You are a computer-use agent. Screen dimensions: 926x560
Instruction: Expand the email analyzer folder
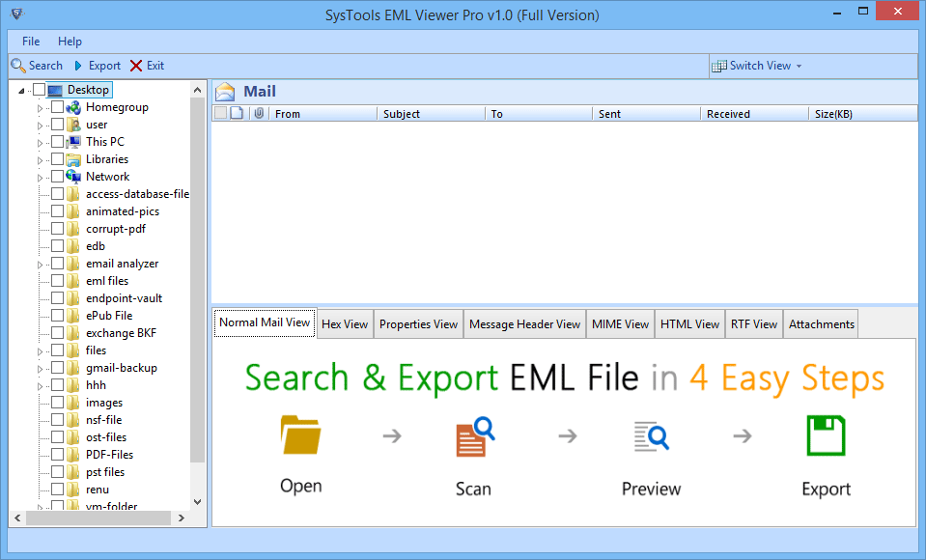tap(41, 265)
